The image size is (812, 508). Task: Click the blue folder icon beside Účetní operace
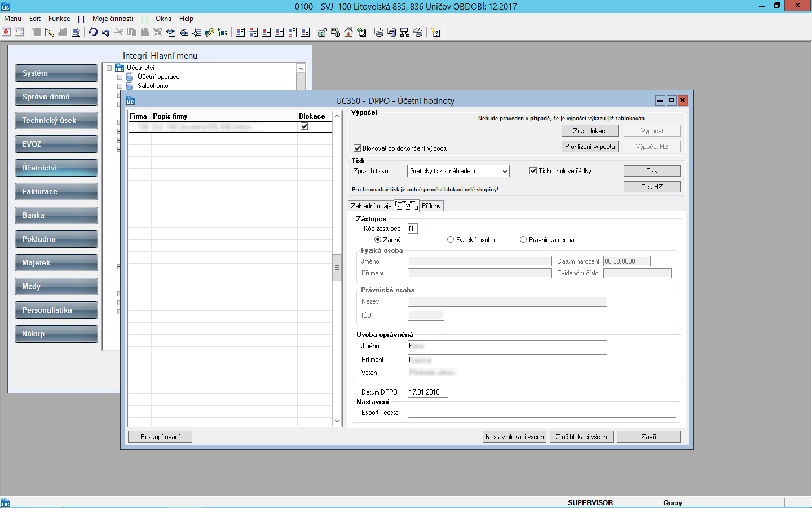(129, 77)
